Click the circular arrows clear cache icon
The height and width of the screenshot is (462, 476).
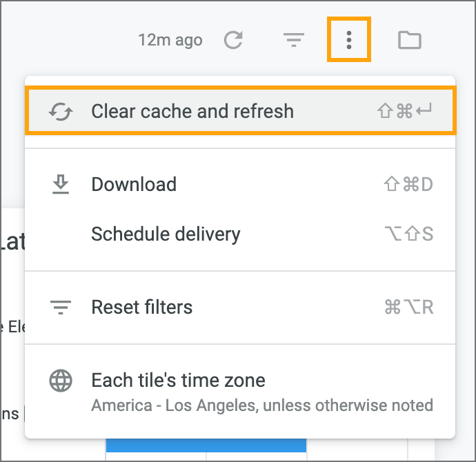[61, 112]
